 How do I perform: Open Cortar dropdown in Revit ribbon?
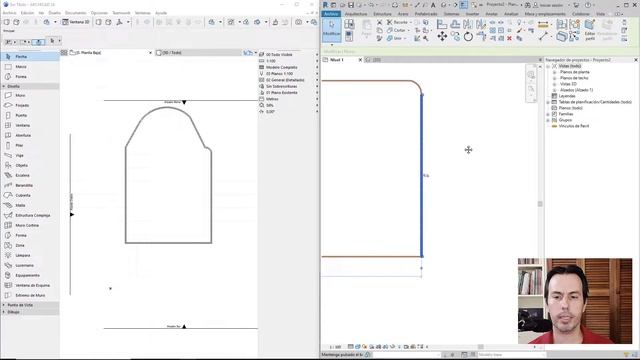[398, 30]
